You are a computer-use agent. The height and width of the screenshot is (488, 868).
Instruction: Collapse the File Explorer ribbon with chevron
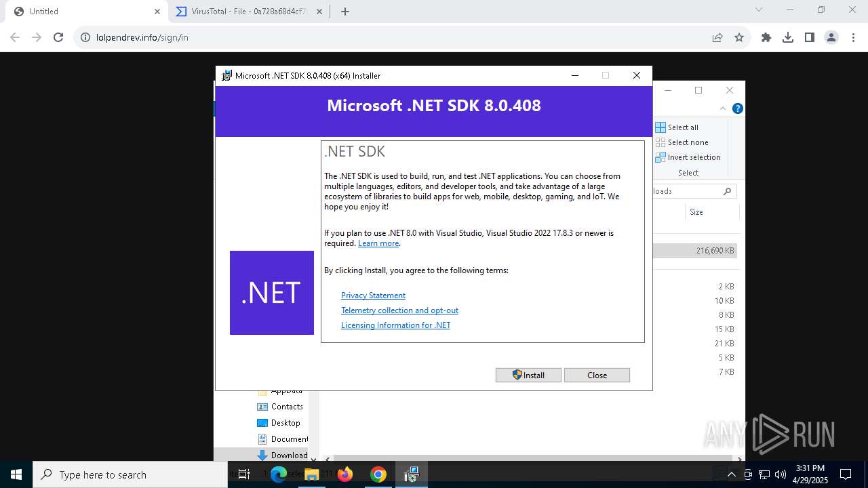pos(723,108)
